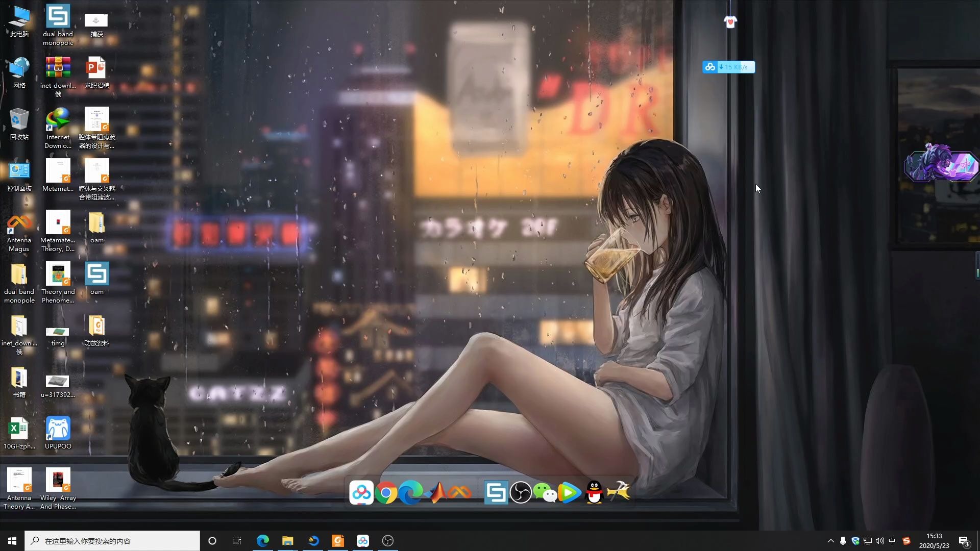Open Baidu Netdisk from the dock

(x=361, y=492)
